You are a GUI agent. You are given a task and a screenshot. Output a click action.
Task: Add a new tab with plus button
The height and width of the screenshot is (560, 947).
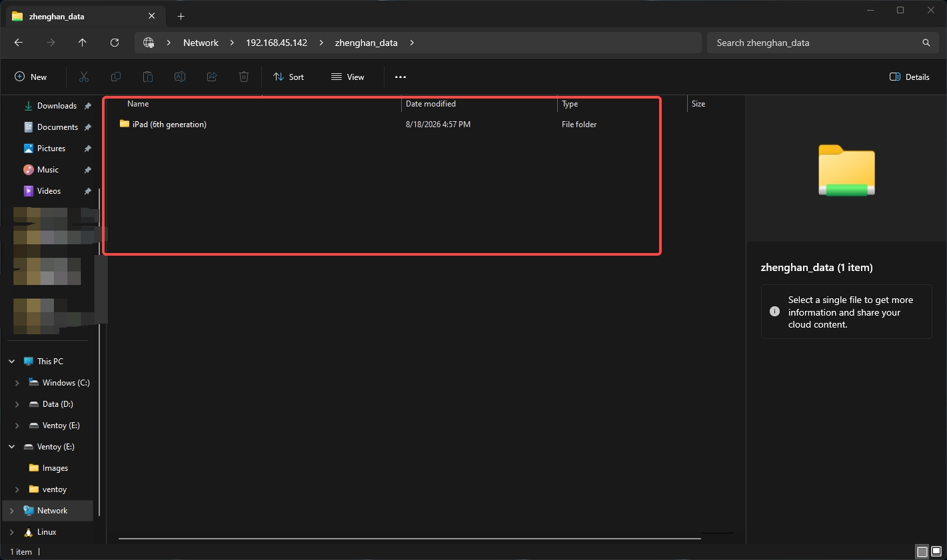point(181,16)
